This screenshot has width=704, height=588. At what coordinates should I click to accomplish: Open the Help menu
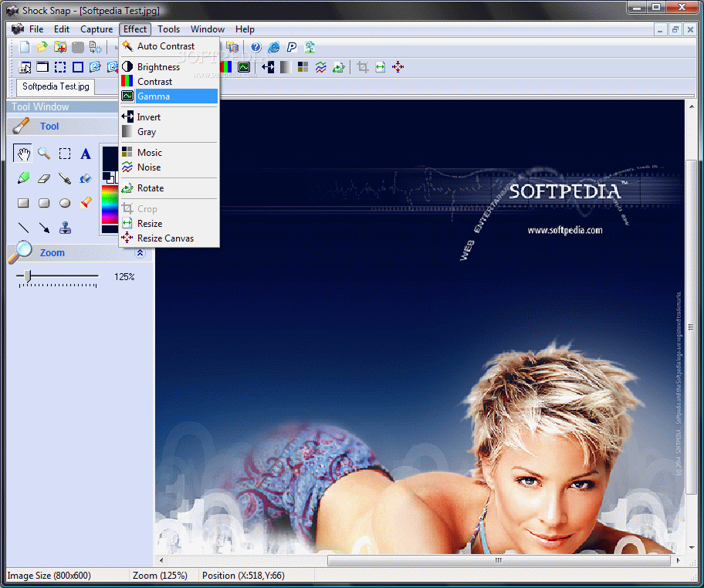[245, 29]
